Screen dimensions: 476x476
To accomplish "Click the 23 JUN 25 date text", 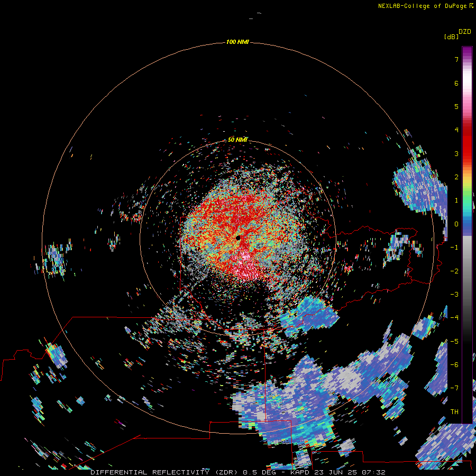I will [x=336, y=472].
